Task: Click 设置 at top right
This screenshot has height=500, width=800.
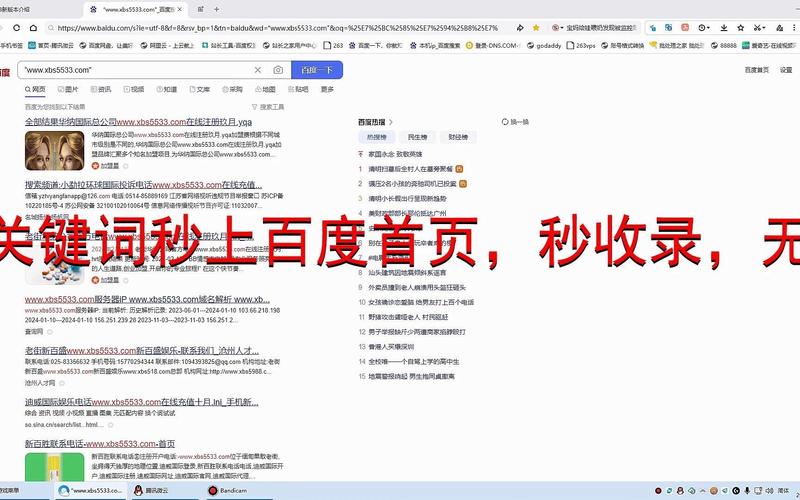Action: (786, 70)
